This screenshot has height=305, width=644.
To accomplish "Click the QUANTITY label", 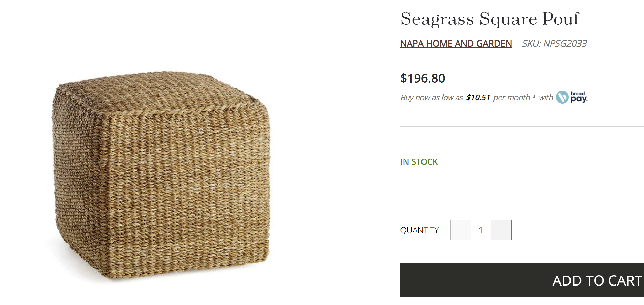I will point(419,230).
